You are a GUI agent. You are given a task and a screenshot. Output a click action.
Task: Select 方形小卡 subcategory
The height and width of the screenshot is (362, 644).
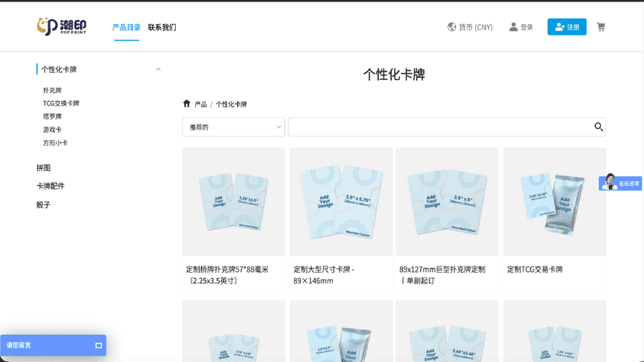(55, 143)
